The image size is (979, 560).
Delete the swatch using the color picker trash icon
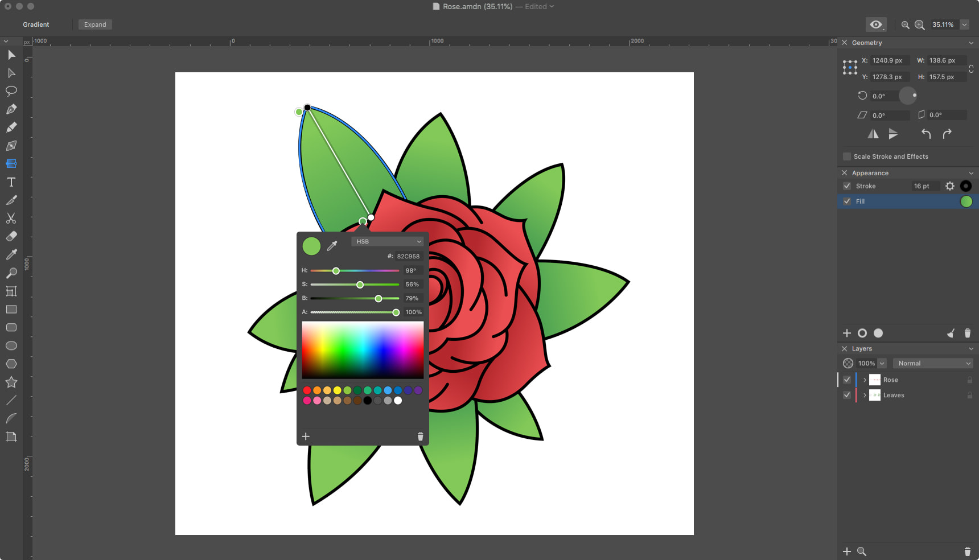click(420, 437)
